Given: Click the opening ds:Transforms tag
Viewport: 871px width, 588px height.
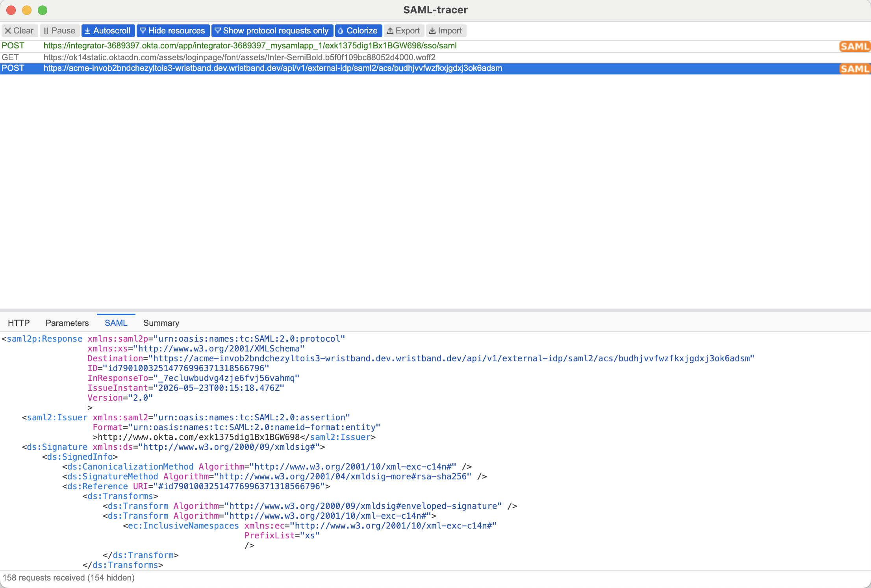Looking at the screenshot, I should point(120,496).
